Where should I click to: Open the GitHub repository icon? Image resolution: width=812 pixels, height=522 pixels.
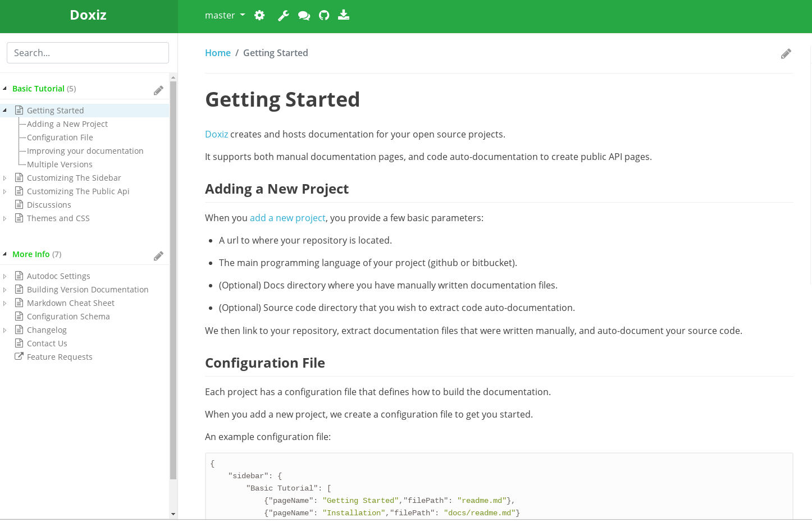[x=324, y=15]
